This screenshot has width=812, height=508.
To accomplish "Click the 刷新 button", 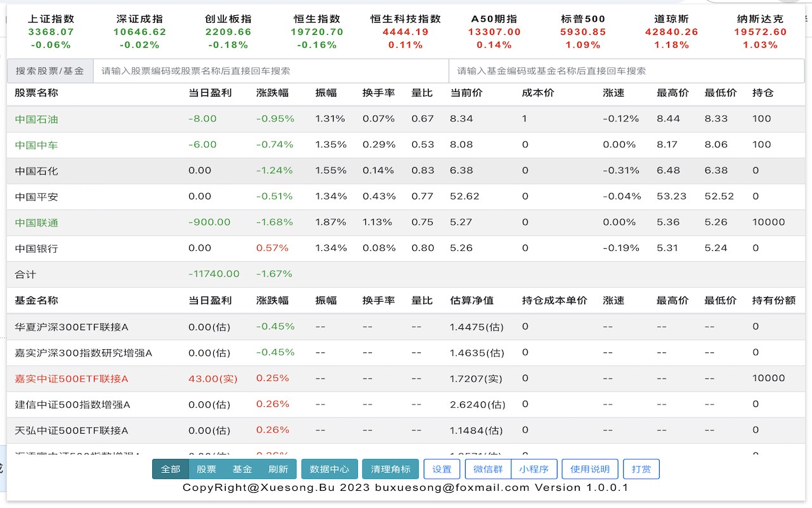I will pos(278,469).
